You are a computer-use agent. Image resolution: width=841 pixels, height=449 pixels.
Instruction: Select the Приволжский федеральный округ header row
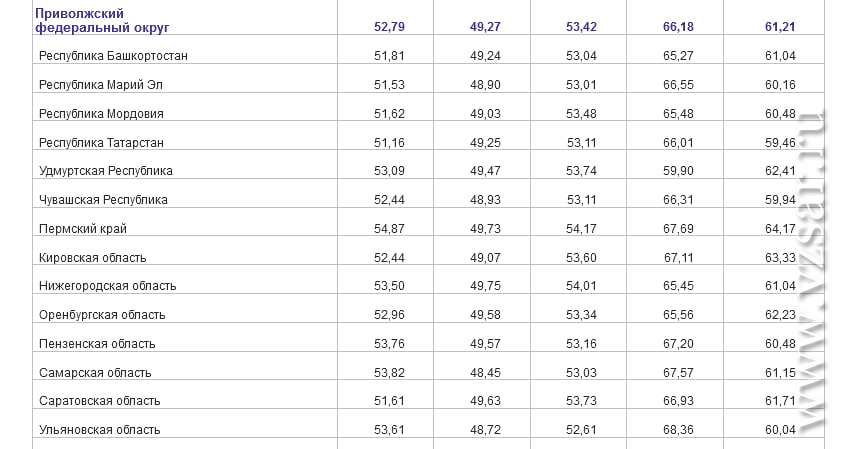428,20
